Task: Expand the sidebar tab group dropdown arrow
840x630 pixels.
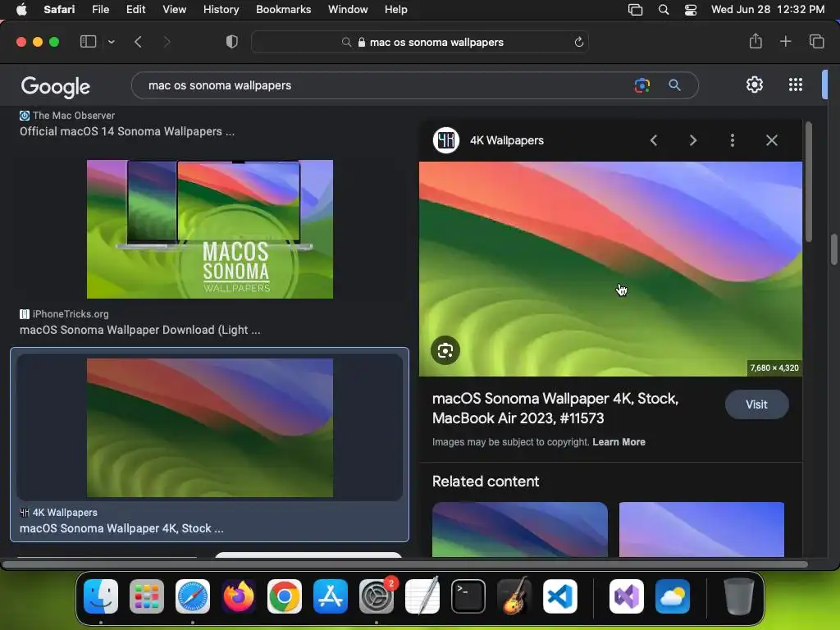Action: tap(111, 42)
